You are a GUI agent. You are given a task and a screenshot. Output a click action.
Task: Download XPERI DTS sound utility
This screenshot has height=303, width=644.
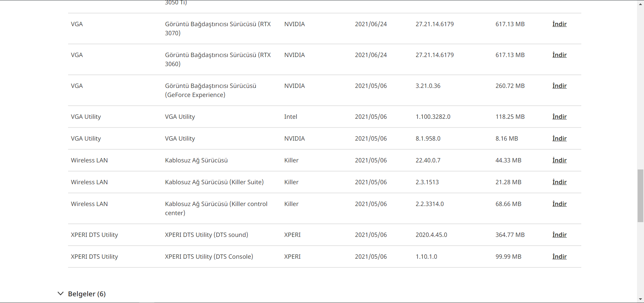click(559, 235)
